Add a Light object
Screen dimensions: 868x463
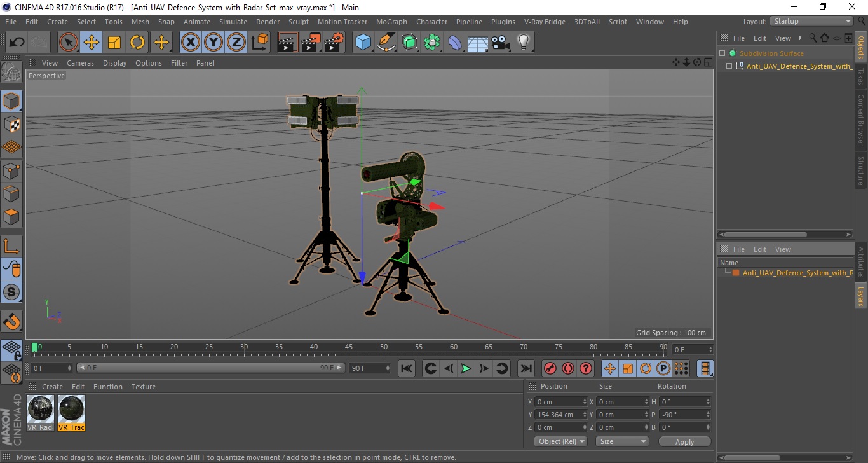[x=523, y=43]
